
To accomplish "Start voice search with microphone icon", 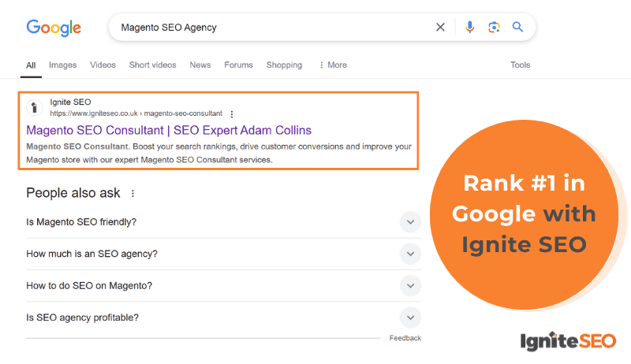I will tap(469, 28).
